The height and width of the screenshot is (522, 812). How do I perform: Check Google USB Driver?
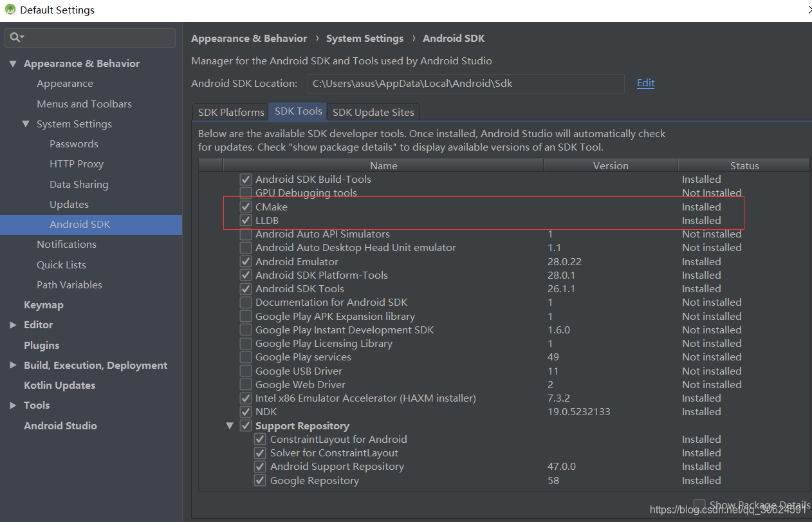[x=246, y=371]
